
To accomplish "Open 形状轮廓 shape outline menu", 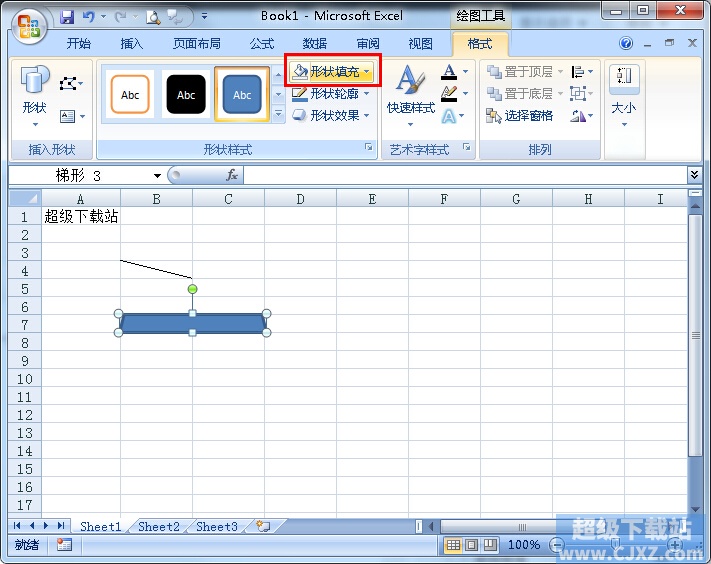I will pos(331,93).
